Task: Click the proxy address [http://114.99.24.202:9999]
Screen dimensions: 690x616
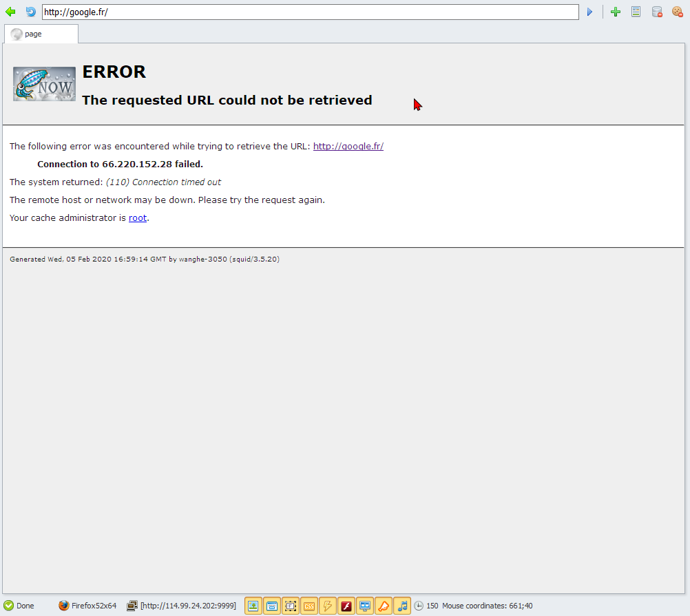Action: [x=188, y=606]
